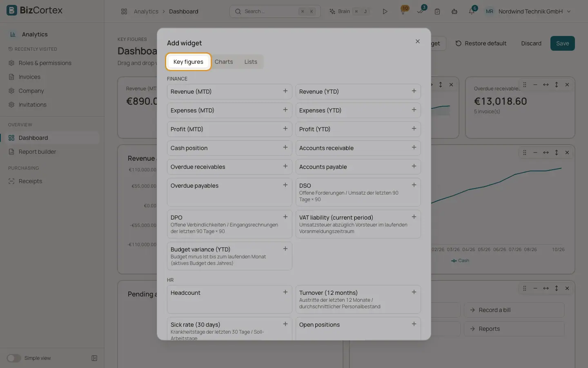Screen dimensions: 588x368
Task: Click the Analytics breadcrumb link
Action: [x=146, y=11]
